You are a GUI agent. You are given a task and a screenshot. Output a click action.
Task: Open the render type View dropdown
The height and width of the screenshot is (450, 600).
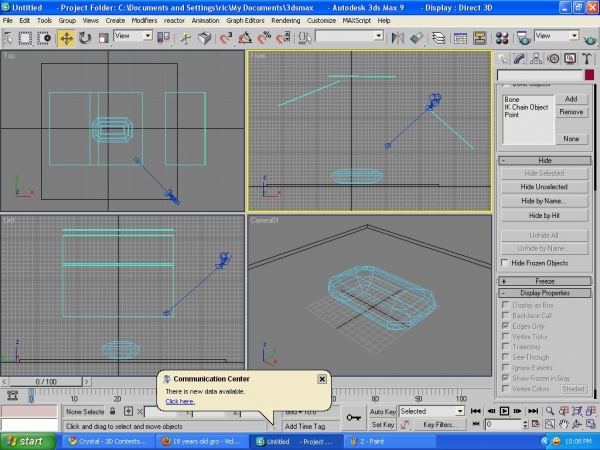pos(556,36)
